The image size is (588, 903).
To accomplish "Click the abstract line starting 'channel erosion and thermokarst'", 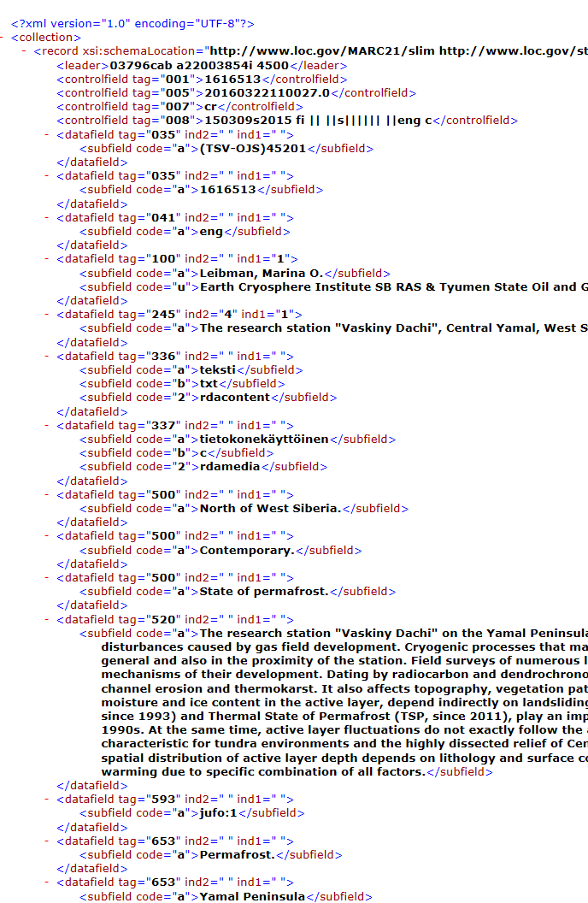I will [x=344, y=688].
